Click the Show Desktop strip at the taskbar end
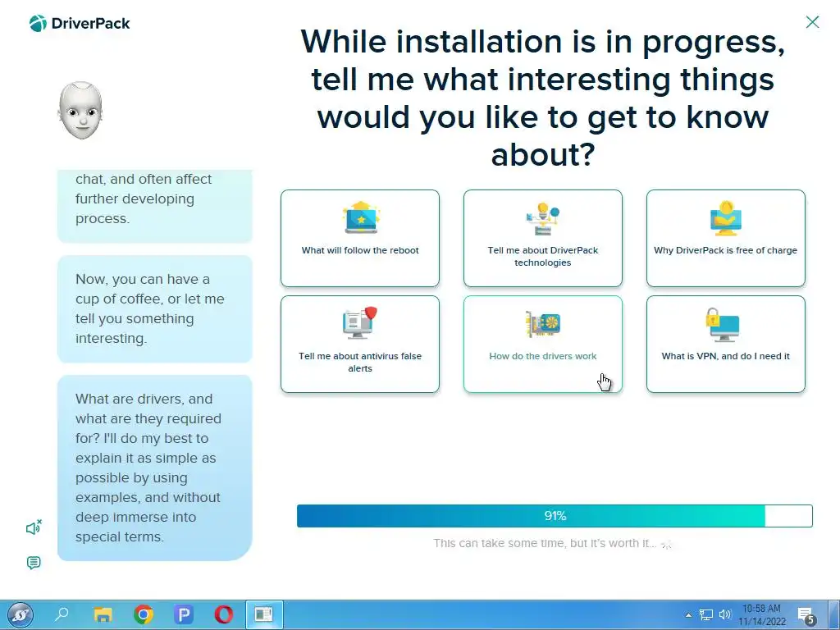The image size is (840, 630). (x=834, y=615)
